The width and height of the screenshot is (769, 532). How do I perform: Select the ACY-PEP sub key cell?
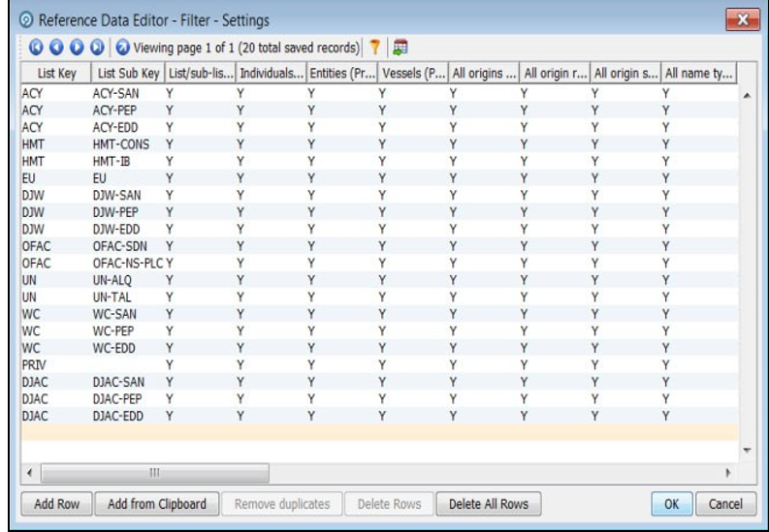pyautogui.click(x=128, y=110)
